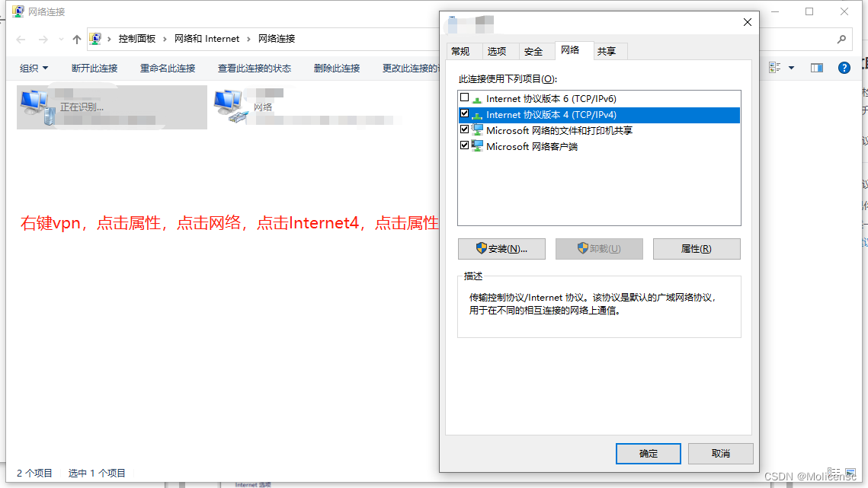This screenshot has width=868, height=488.
Task: Expand the view options dropdown arrow
Action: coord(791,68)
